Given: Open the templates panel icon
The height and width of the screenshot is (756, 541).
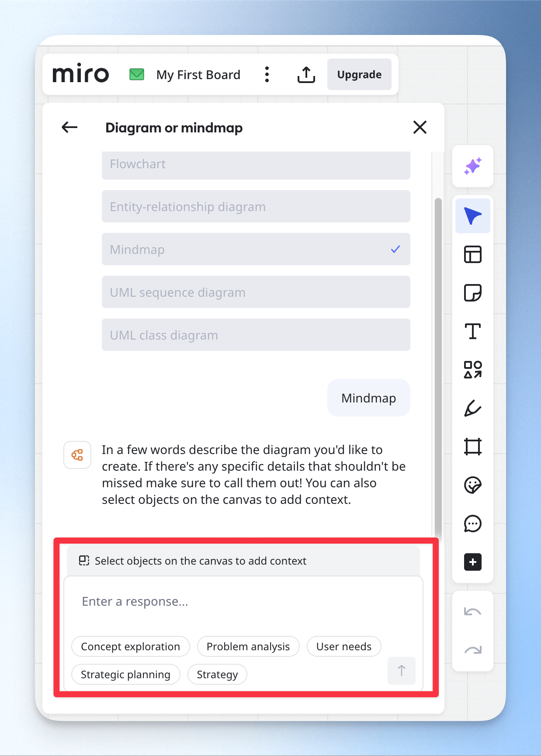Looking at the screenshot, I should coord(473,254).
